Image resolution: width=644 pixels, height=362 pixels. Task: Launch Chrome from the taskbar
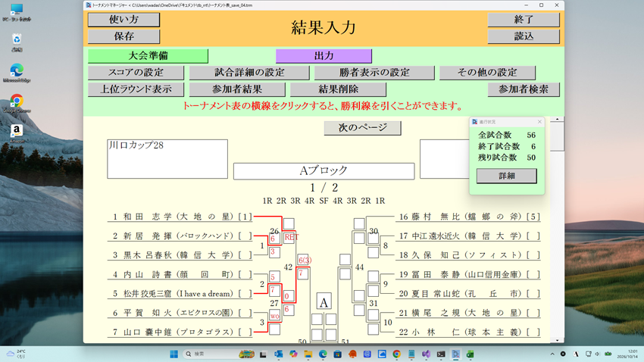coord(397,354)
